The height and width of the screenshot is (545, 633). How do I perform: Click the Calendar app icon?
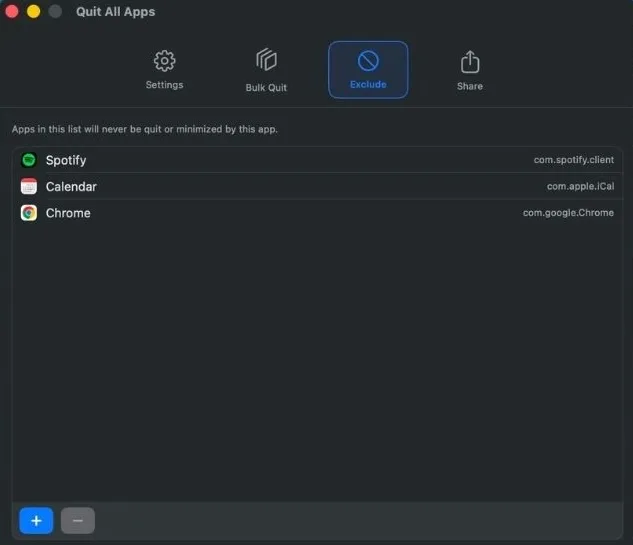pyautogui.click(x=29, y=186)
